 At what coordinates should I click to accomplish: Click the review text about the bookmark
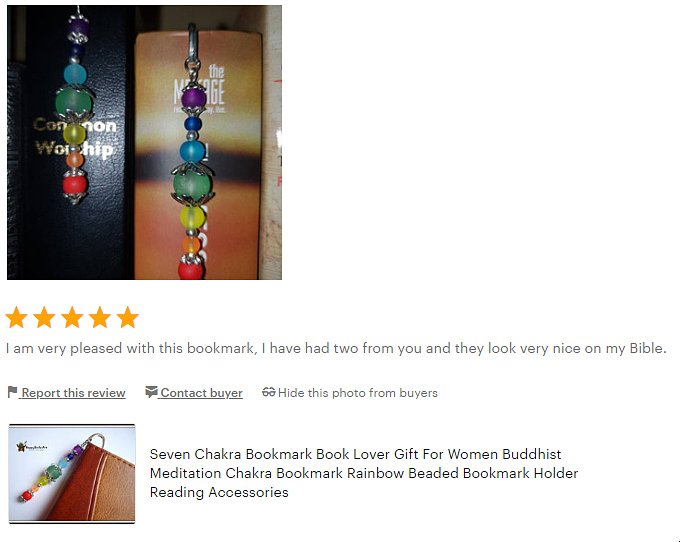336,348
